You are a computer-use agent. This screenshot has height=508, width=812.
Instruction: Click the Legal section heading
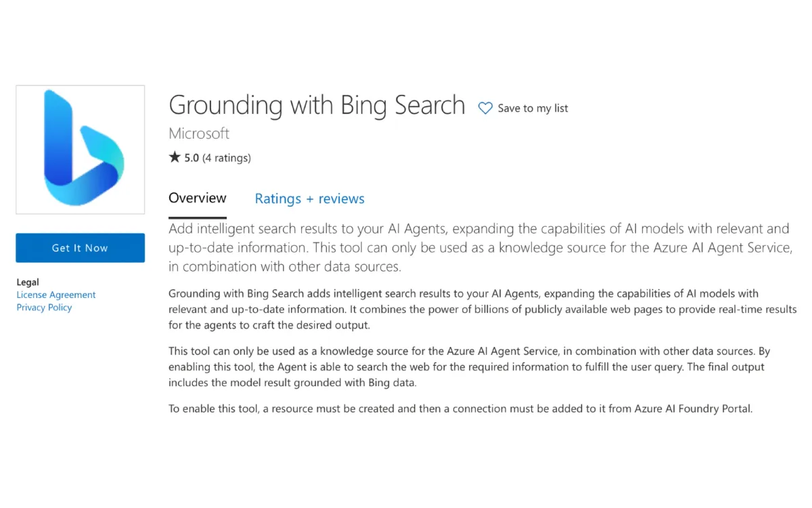pos(28,282)
